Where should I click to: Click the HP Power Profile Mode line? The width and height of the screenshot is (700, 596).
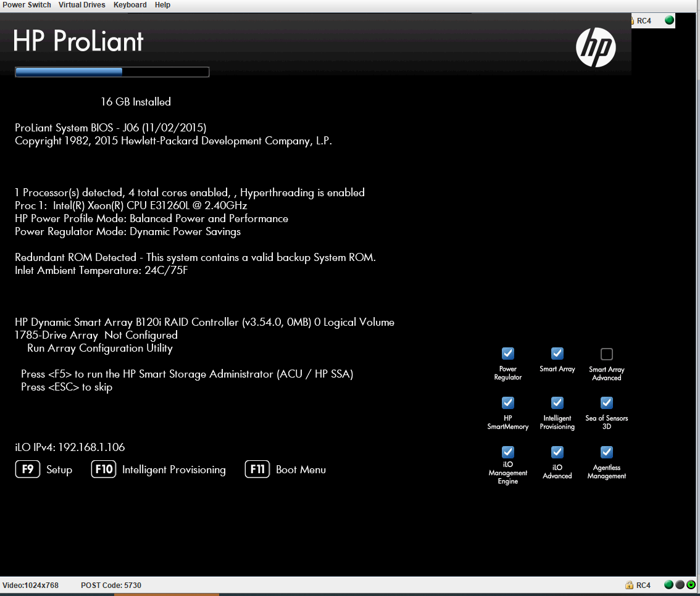pyautogui.click(x=151, y=218)
